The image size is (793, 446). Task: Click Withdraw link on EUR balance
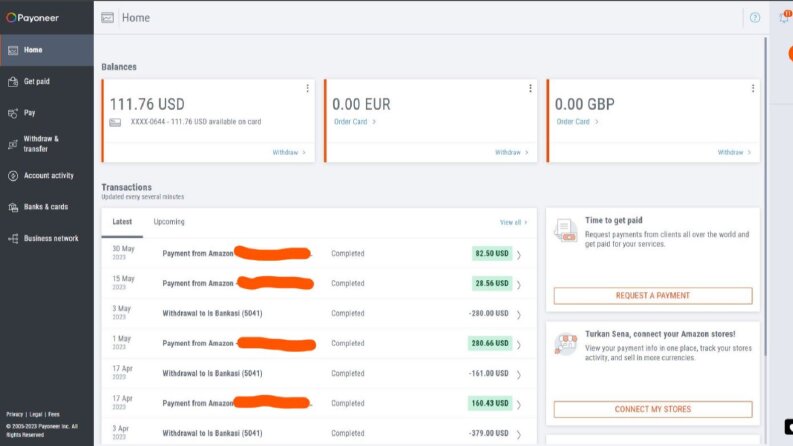[512, 152]
